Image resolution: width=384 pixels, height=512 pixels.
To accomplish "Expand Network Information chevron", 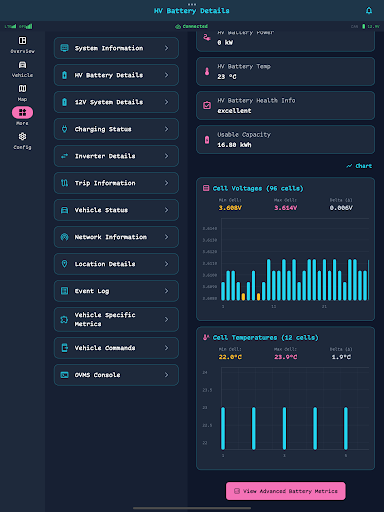I will pyautogui.click(x=167, y=237).
